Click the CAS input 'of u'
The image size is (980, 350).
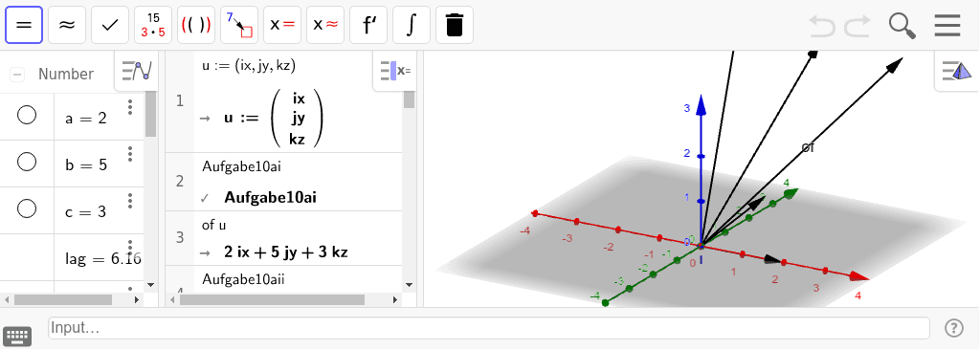pos(213,225)
